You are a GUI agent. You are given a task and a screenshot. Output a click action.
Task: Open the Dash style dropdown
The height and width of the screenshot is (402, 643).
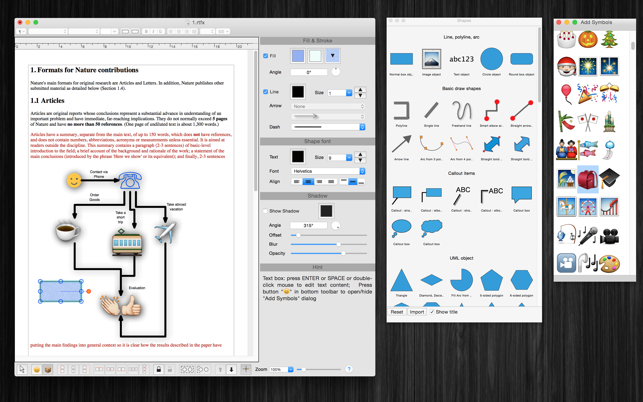(x=328, y=127)
